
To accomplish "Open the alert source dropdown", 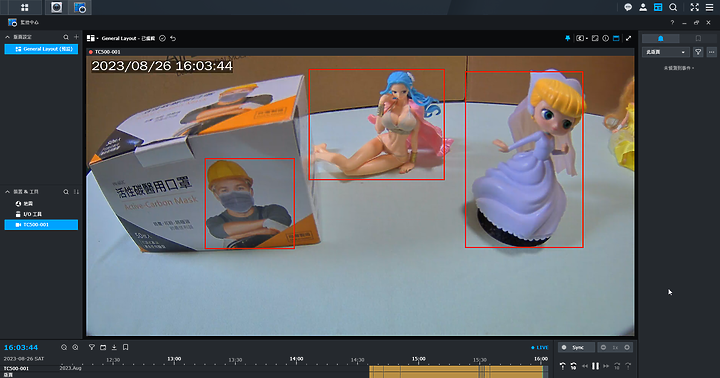I will (x=666, y=52).
